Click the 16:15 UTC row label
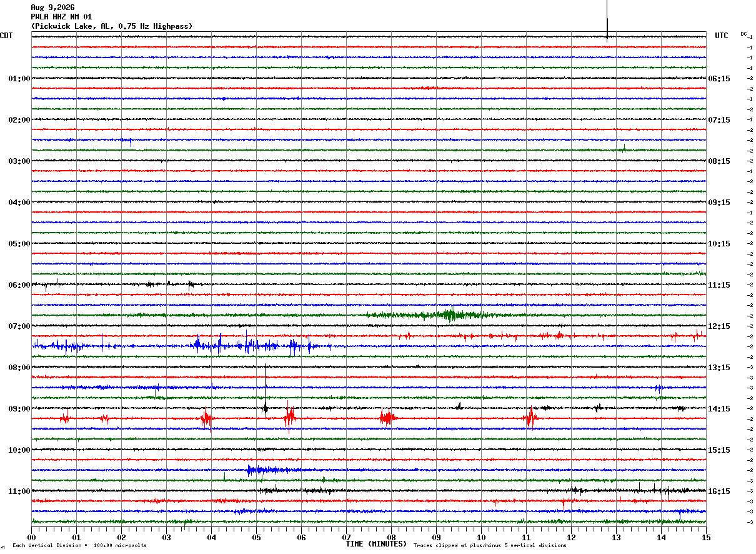 click(719, 491)
